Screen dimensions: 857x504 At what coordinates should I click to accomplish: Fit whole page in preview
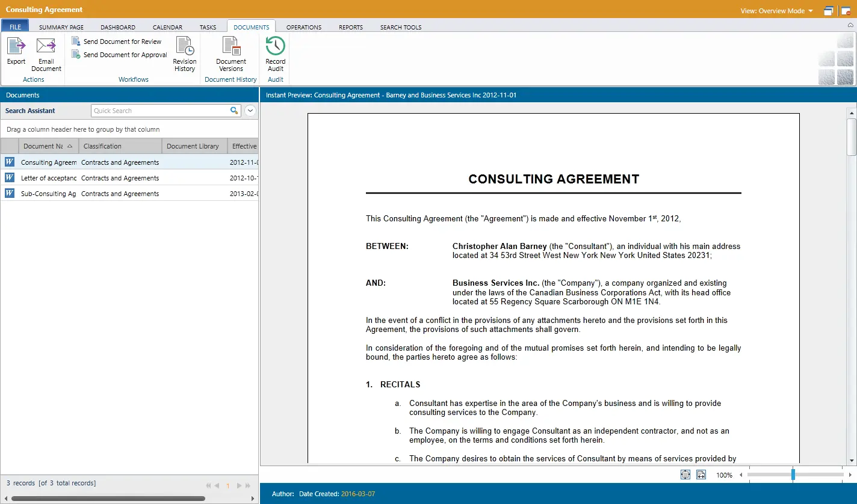coord(685,475)
